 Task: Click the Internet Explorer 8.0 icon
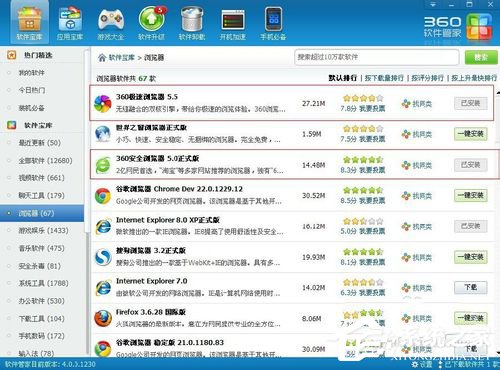point(102,226)
